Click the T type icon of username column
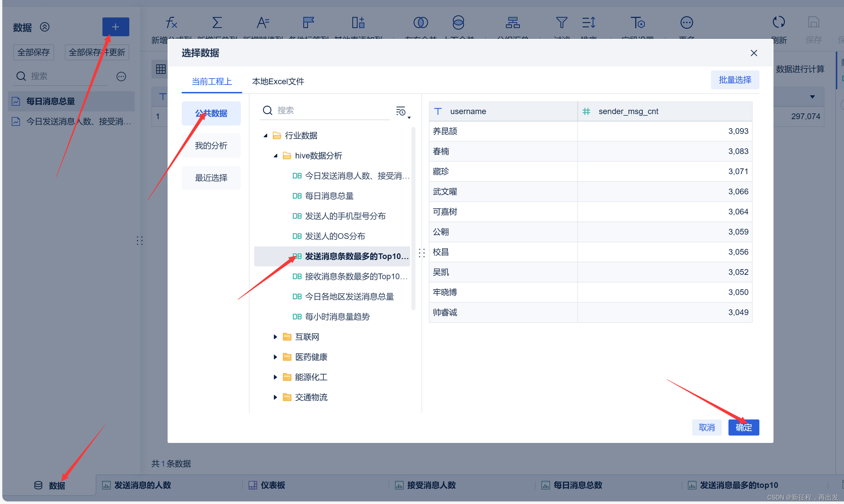This screenshot has height=504, width=844. (x=438, y=111)
